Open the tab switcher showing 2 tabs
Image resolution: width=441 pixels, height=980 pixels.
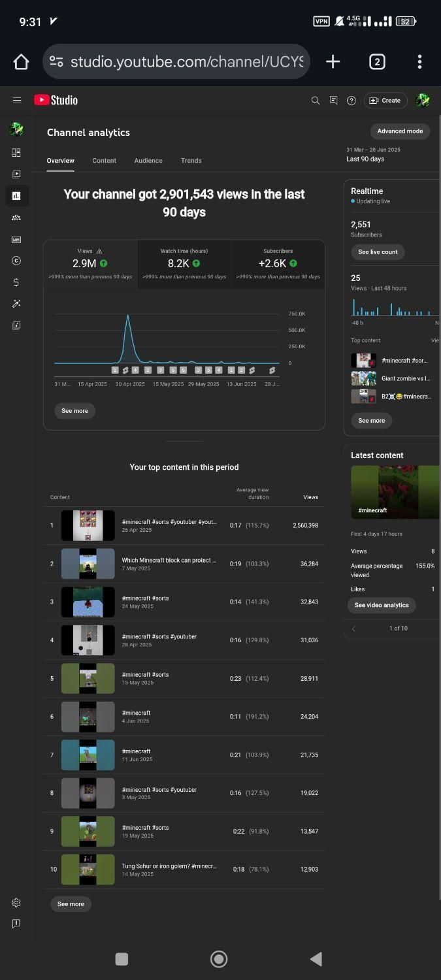click(377, 61)
